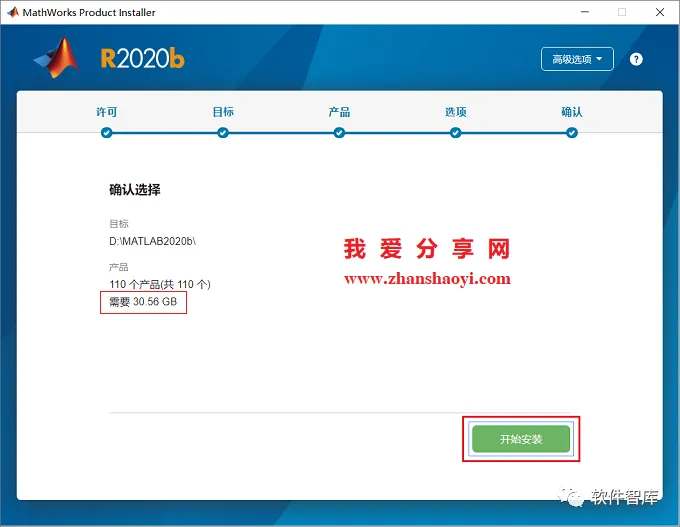This screenshot has height=527, width=680.
Task: Go to the 选项 step
Action: point(455,112)
